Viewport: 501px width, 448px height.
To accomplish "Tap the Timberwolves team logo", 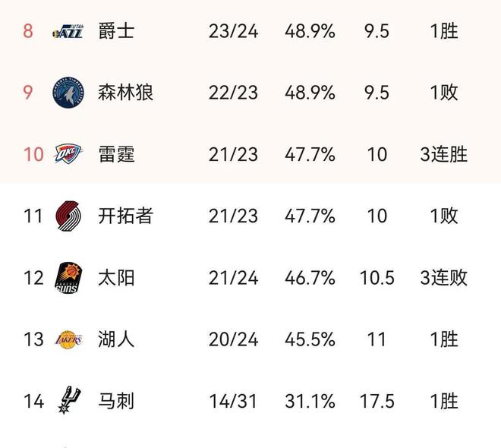I will point(68,93).
